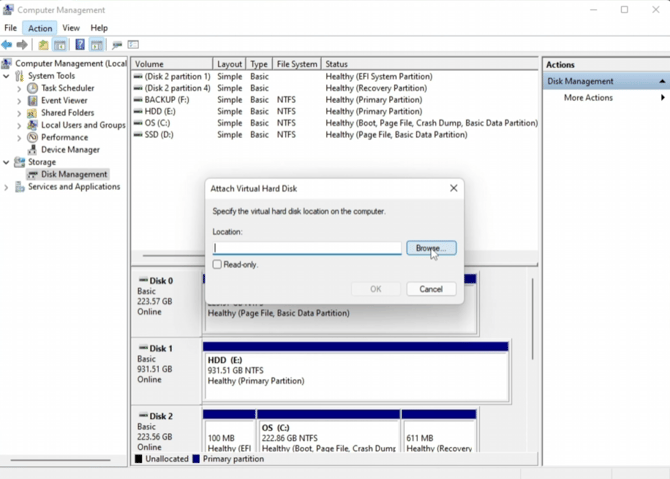
Task: Click the Help question mark toolbar icon
Action: pos(79,45)
